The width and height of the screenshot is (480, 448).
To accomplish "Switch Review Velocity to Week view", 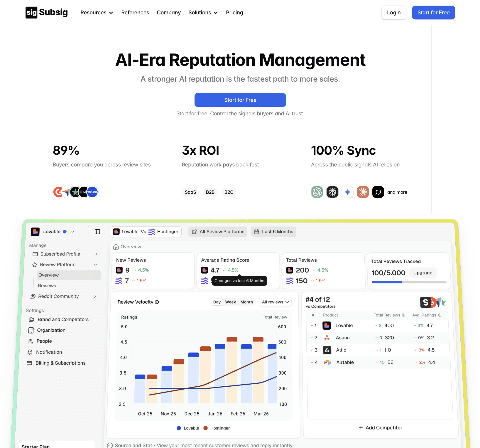I will tap(231, 302).
